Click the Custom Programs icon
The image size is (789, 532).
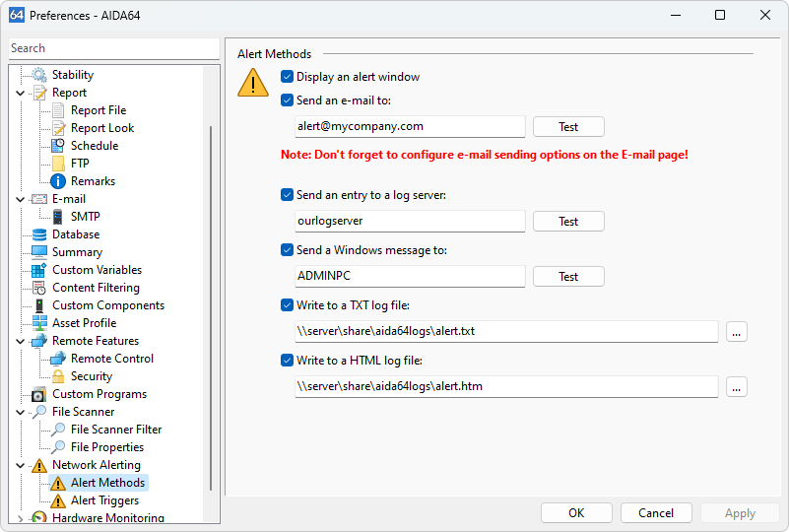39,394
